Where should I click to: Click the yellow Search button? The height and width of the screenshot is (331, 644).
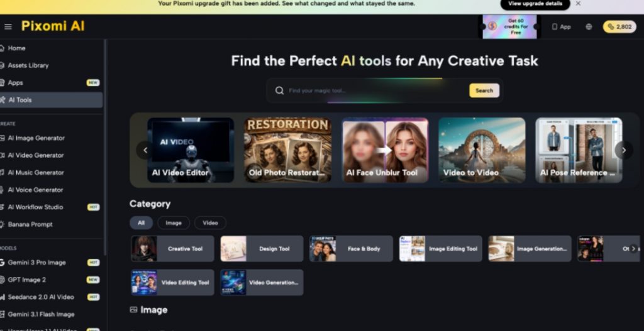pyautogui.click(x=484, y=90)
